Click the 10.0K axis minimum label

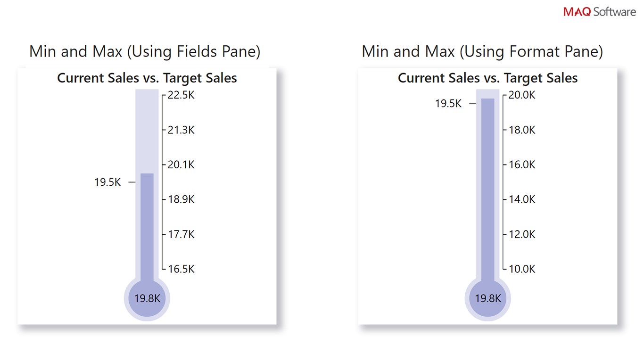[522, 269]
